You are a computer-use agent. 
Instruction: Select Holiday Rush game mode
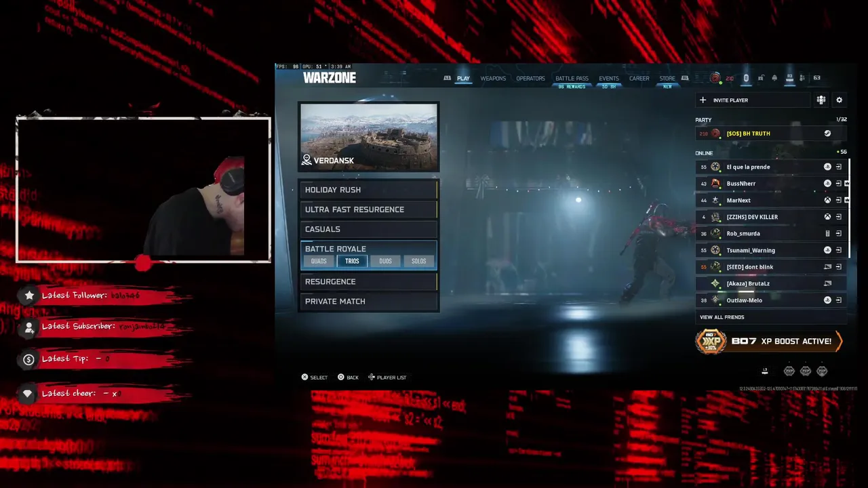tap(369, 190)
